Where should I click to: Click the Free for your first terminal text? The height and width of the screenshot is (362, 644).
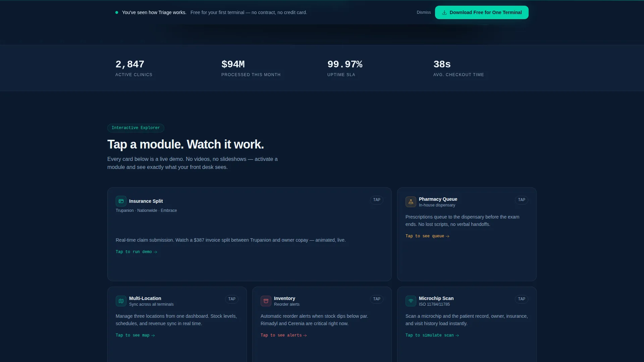[249, 12]
